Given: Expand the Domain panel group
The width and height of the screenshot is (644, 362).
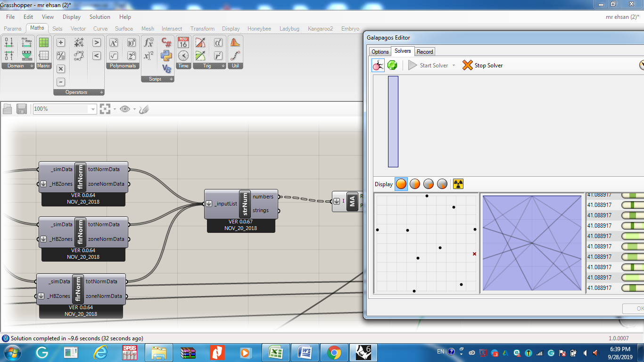Looking at the screenshot, I should pyautogui.click(x=18, y=66).
